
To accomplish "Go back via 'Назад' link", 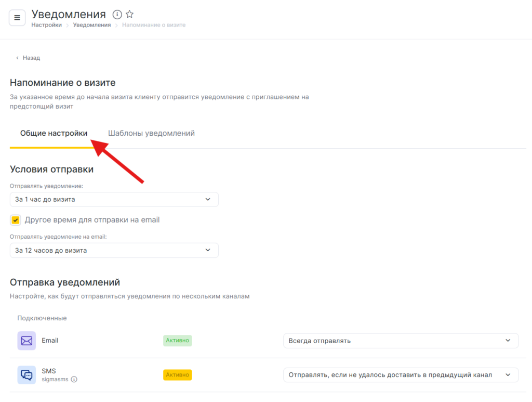I will [x=31, y=58].
